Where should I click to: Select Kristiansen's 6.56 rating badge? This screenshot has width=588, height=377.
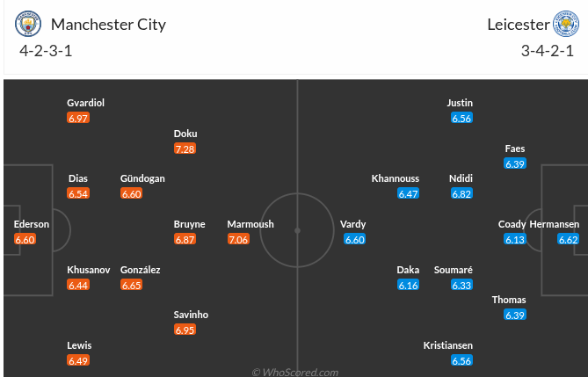click(x=461, y=360)
